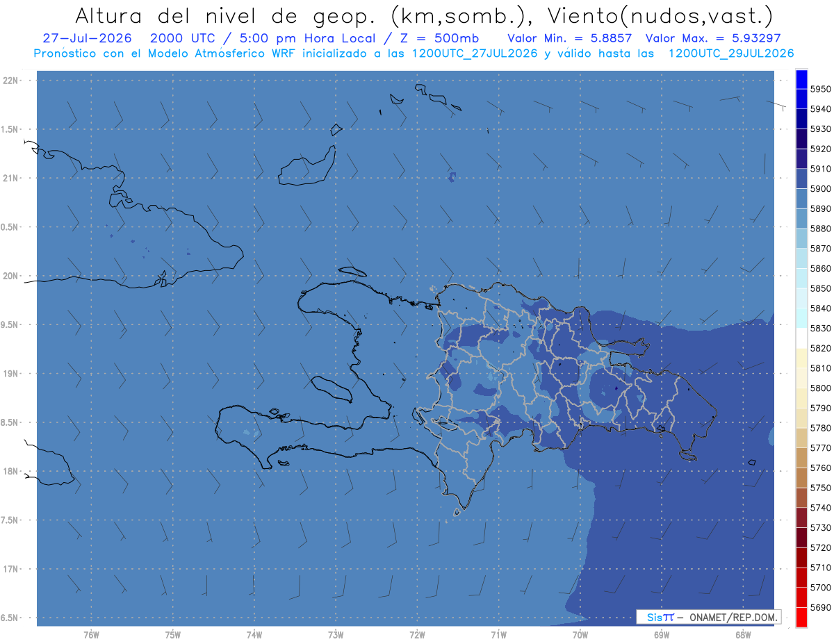Click the longitude label 71W
Viewport: 834px width, 644px height.
(498, 635)
